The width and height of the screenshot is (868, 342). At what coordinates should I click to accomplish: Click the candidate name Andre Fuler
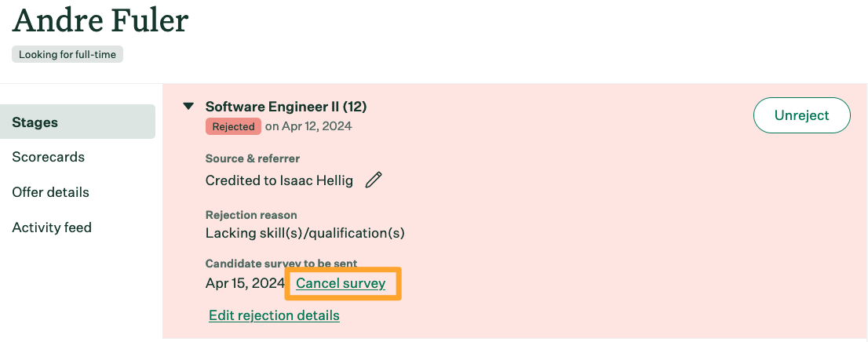100,20
